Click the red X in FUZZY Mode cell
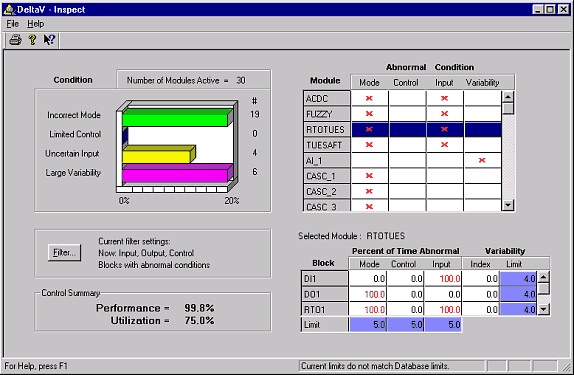The width and height of the screenshot is (574, 375). pos(369,114)
